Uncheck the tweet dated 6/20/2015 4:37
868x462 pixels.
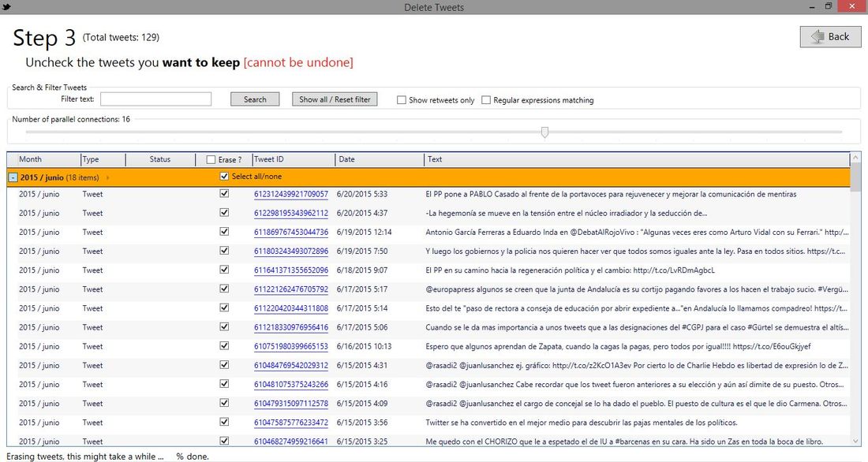pos(224,212)
